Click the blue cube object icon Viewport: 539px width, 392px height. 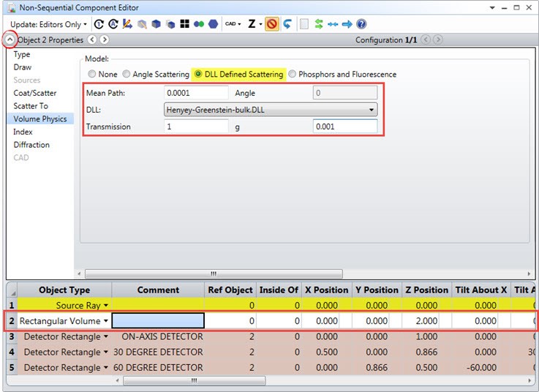pos(156,24)
